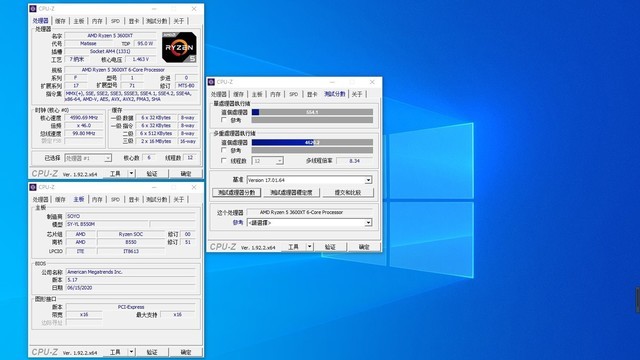Image resolution: width=640 pixels, height=360 pixels.
Task: Click the BIOS date 06/15/2020
Action: 131,288
